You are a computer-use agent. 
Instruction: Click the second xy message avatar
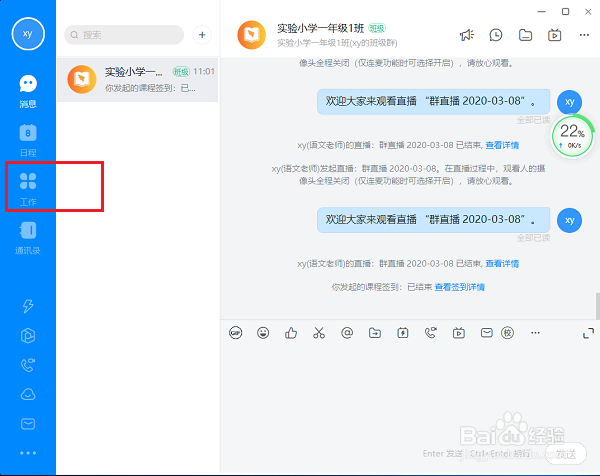click(x=569, y=220)
